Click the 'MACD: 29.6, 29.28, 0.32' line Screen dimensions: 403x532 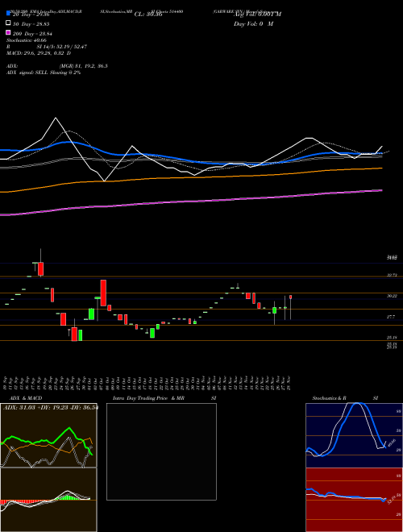click(36, 53)
